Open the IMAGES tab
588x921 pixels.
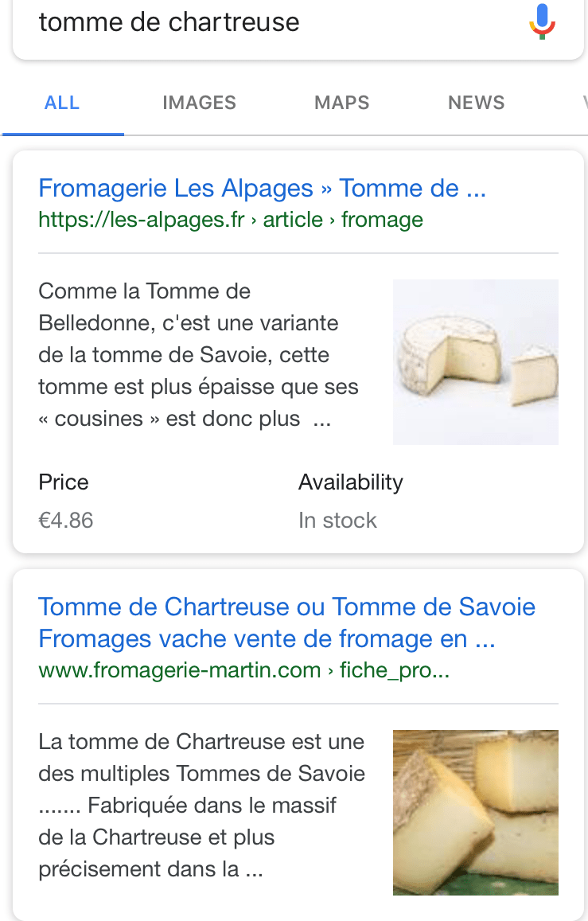pos(199,103)
